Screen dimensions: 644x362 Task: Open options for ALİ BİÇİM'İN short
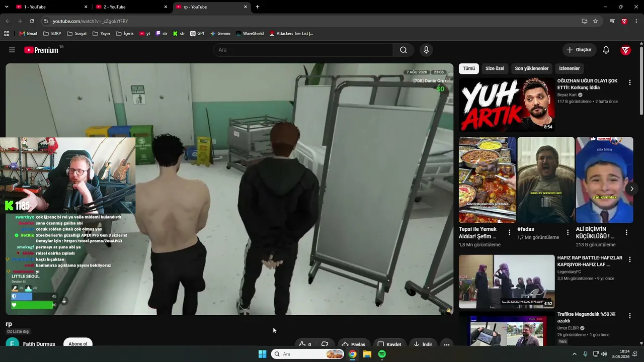(x=626, y=232)
